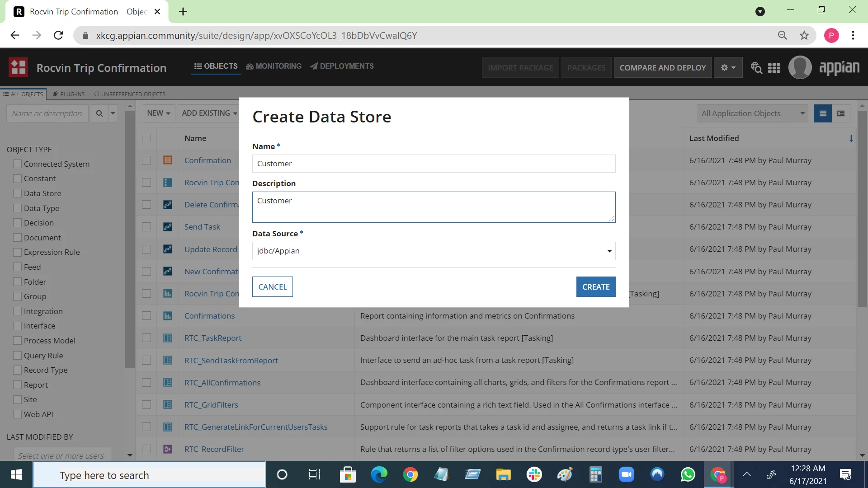Viewport: 868px width, 488px height.
Task: Click CREATE to create data store
Action: tap(596, 287)
